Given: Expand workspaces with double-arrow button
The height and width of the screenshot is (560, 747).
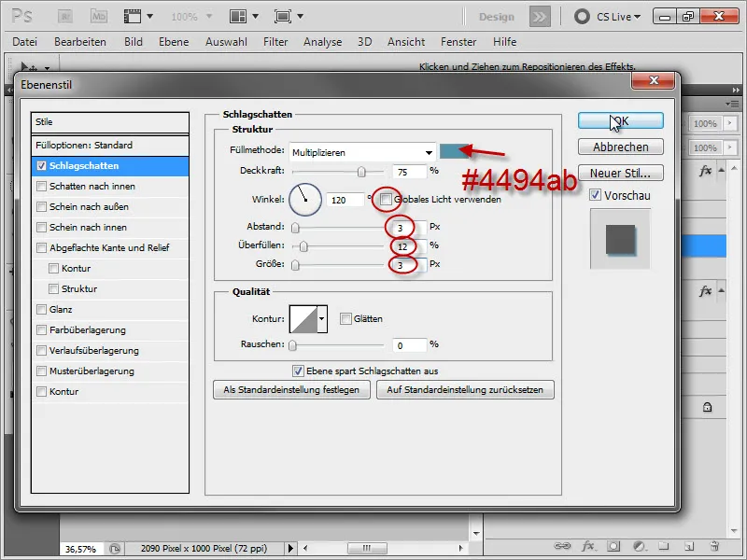Looking at the screenshot, I should [x=540, y=17].
